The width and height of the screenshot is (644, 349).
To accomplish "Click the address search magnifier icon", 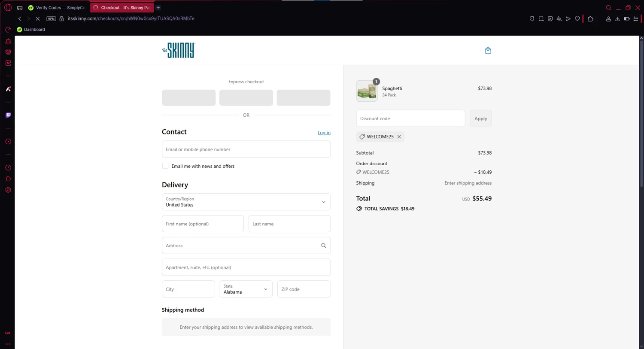I will (x=324, y=246).
